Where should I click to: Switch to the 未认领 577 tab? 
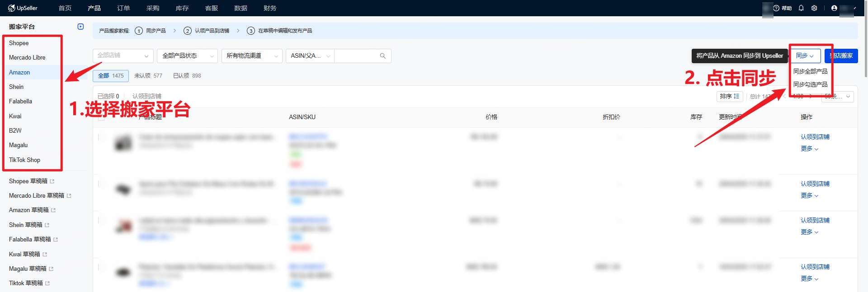[x=148, y=76]
